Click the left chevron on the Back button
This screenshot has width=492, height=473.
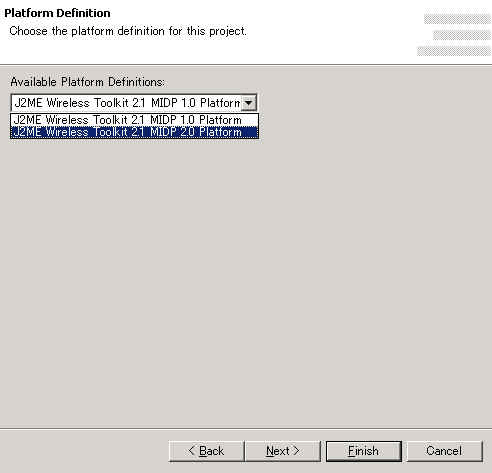click(192, 451)
